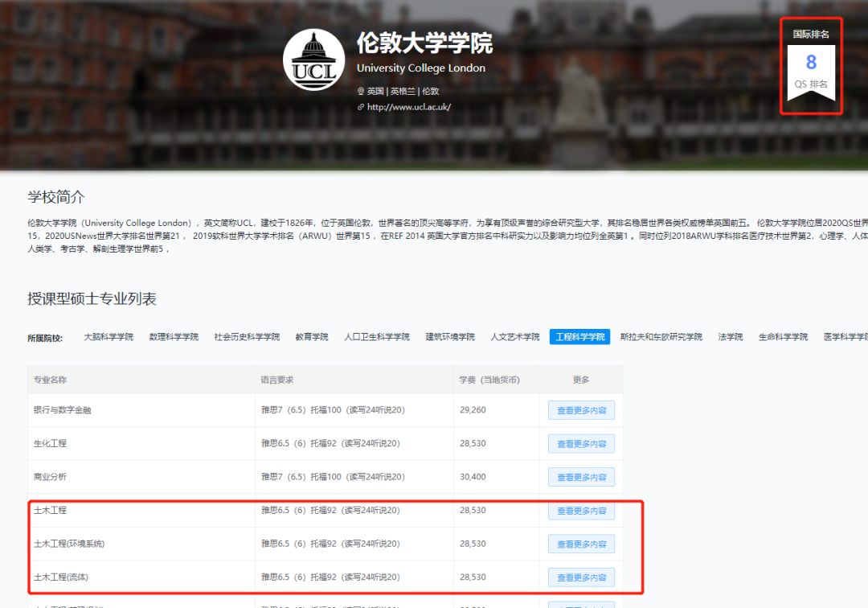Click the active 工程科学学院 tab
Viewport: 868px width, 608px height.
coord(579,337)
